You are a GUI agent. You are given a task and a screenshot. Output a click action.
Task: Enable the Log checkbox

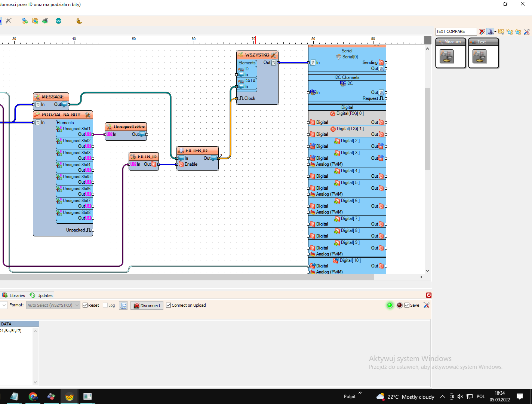(x=105, y=305)
